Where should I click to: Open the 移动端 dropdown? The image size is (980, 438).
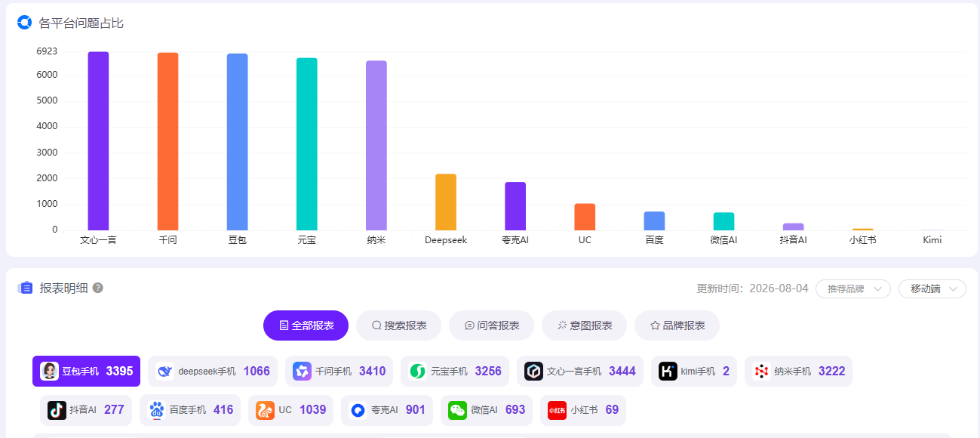[x=932, y=288]
